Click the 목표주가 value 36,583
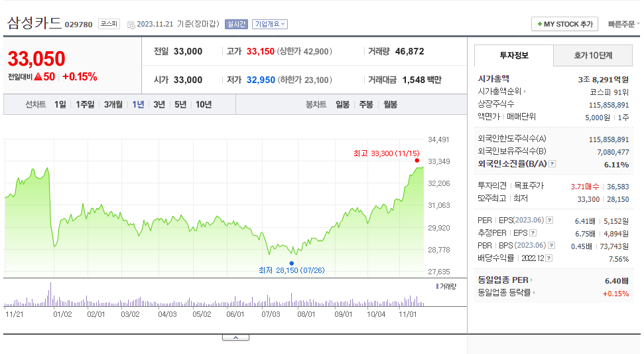This screenshot has height=354, width=644. (x=618, y=187)
